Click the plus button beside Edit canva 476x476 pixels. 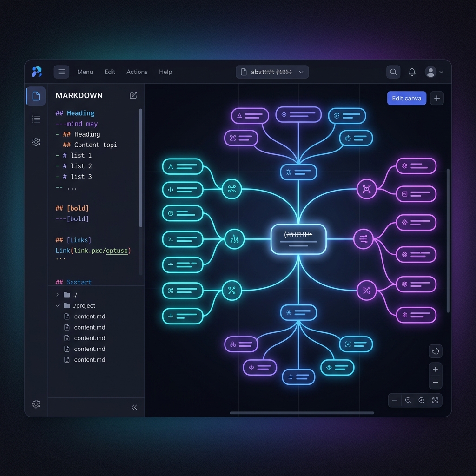(437, 98)
